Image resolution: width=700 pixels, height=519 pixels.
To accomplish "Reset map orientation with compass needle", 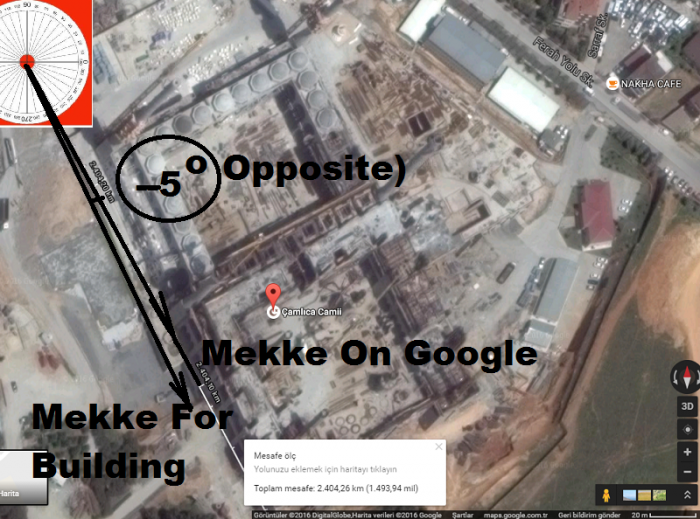I will tap(687, 376).
